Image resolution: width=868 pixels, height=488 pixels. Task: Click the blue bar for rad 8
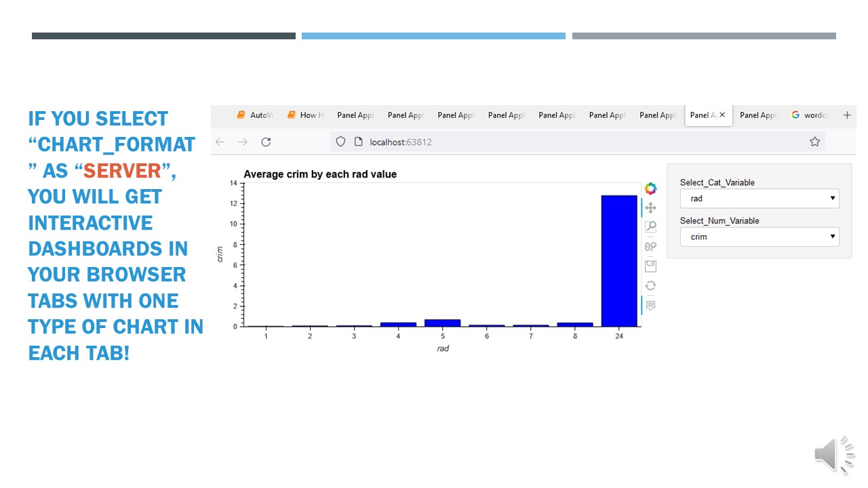pos(575,324)
